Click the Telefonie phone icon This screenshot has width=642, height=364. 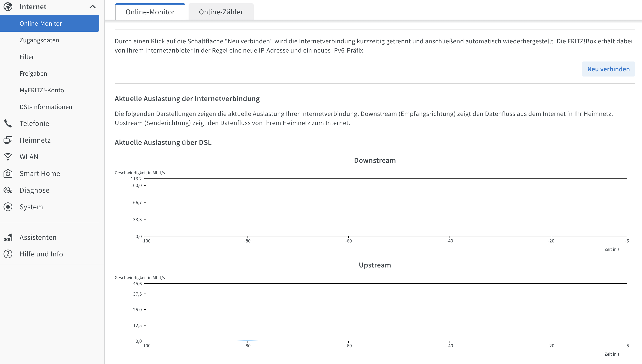click(8, 123)
